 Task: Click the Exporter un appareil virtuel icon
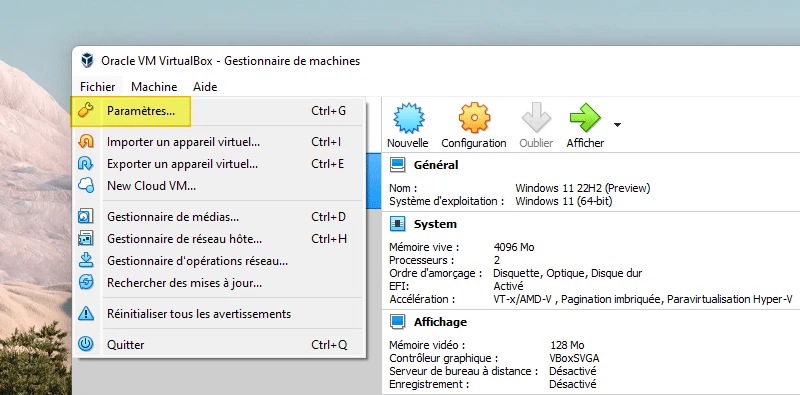click(x=86, y=163)
